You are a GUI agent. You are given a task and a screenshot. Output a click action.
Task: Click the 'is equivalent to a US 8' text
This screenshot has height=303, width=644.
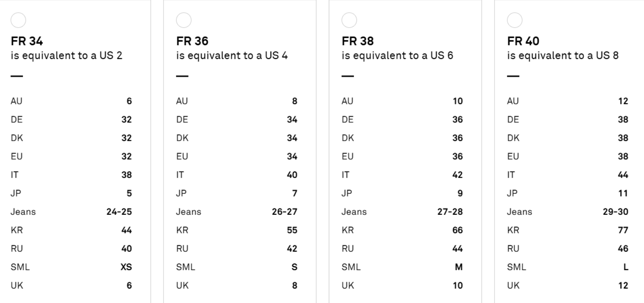[563, 56]
